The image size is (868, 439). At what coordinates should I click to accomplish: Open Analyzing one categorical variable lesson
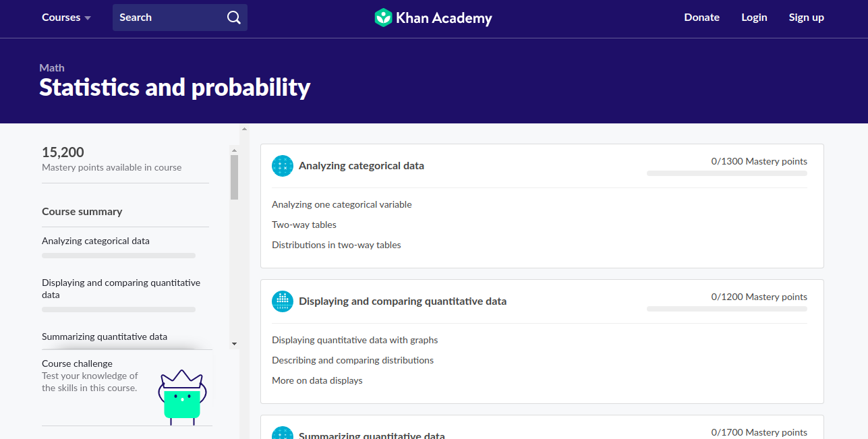(x=341, y=204)
